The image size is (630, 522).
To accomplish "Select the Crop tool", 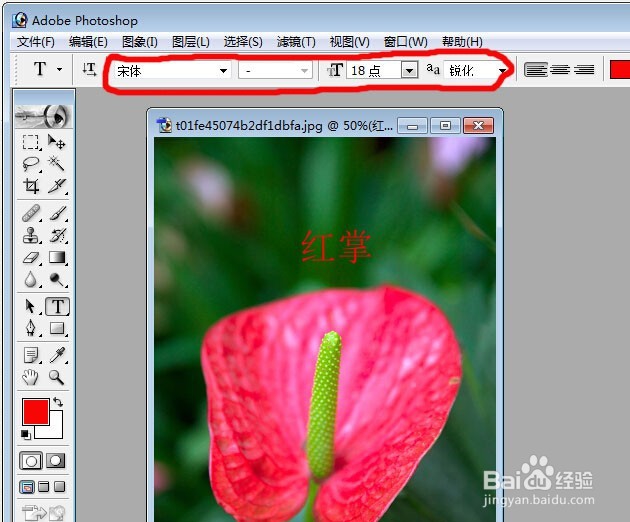I will coord(31,186).
